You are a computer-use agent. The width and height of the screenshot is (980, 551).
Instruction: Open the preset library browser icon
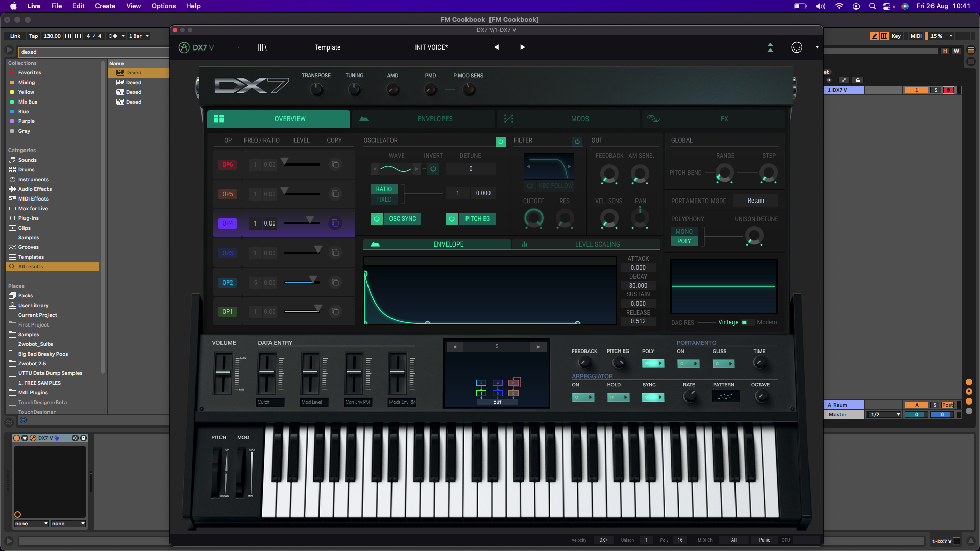[262, 47]
